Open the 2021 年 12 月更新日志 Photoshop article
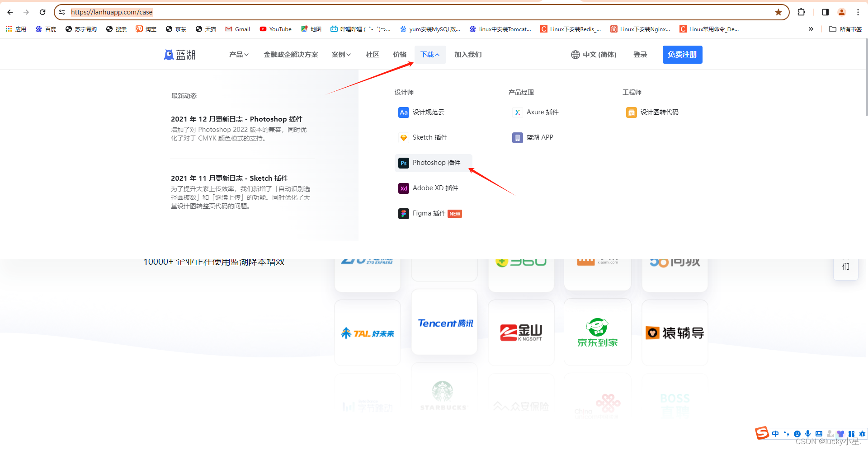This screenshot has height=450, width=868. point(236,119)
